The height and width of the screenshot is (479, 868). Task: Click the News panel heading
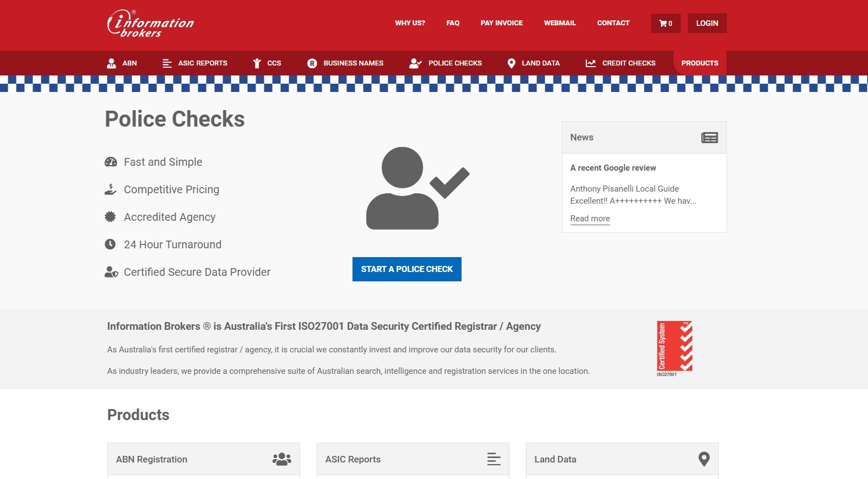coord(582,138)
